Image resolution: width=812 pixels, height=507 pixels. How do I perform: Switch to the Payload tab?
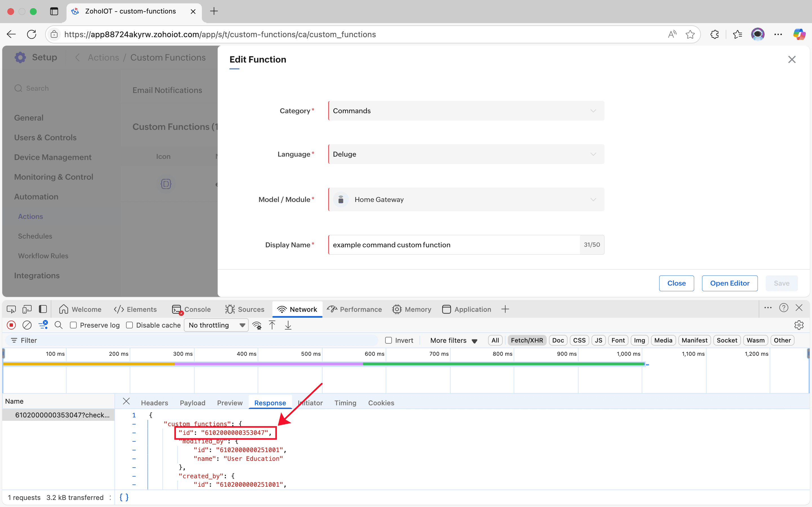coord(192,403)
